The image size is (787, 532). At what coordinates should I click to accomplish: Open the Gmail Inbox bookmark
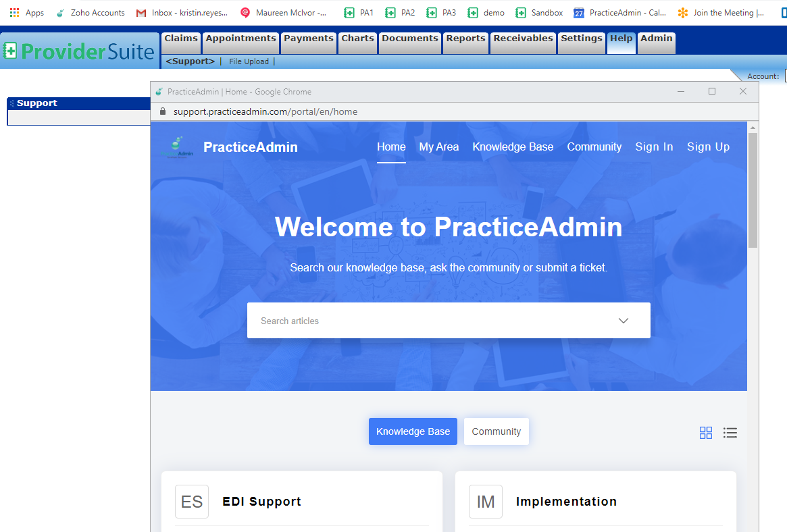click(182, 13)
